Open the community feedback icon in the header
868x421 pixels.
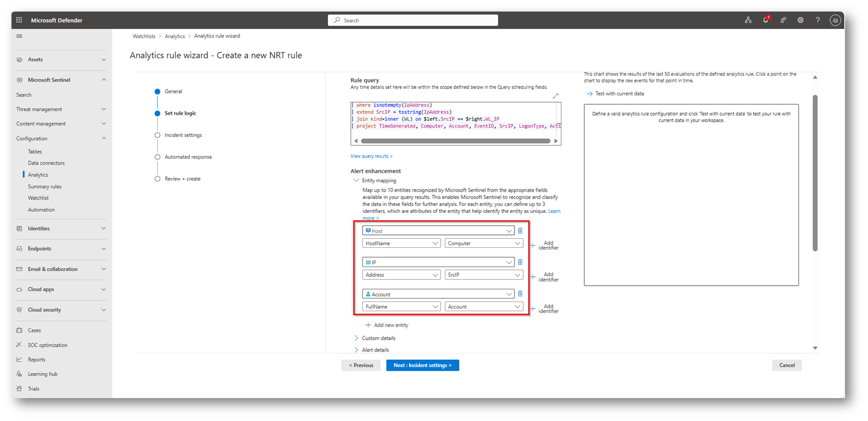coord(783,20)
